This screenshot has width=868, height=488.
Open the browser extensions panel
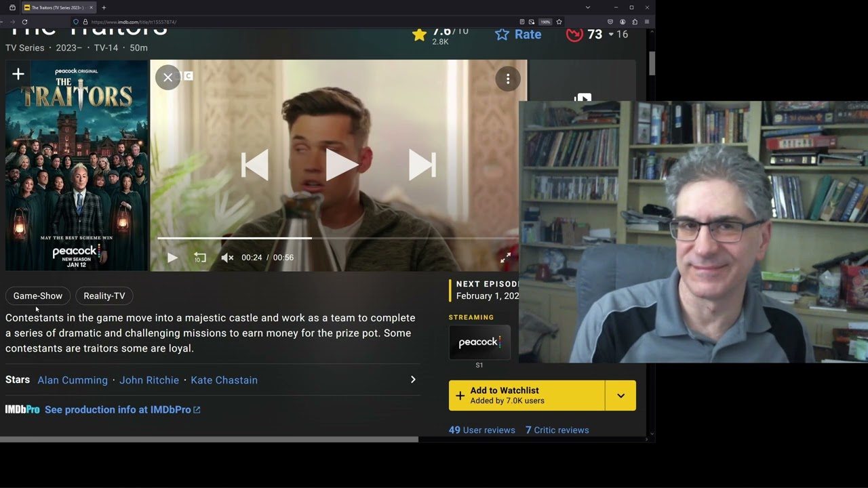[x=634, y=22]
